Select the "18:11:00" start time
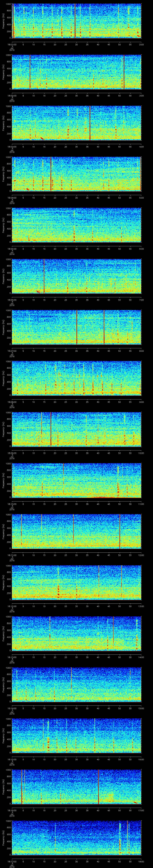 (x=12, y=555)
